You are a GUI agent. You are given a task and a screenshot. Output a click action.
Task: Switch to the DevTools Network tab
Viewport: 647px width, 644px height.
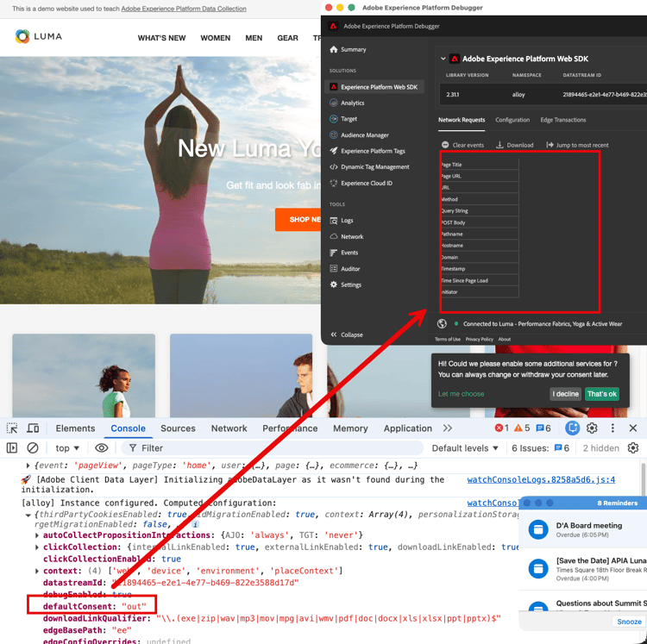click(x=229, y=428)
